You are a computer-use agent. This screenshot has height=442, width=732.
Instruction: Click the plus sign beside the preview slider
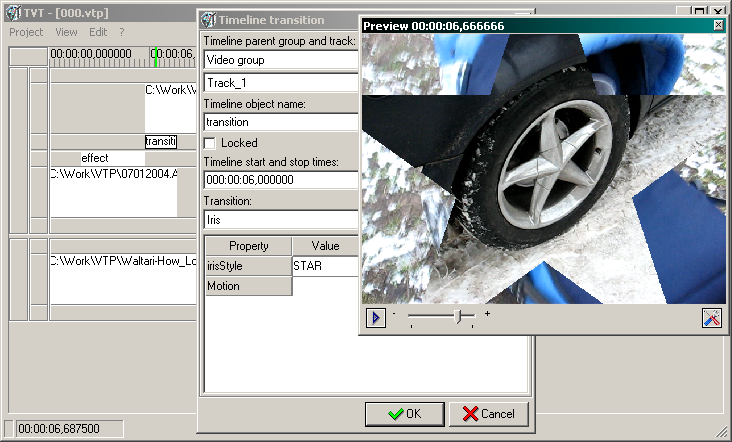coord(487,314)
